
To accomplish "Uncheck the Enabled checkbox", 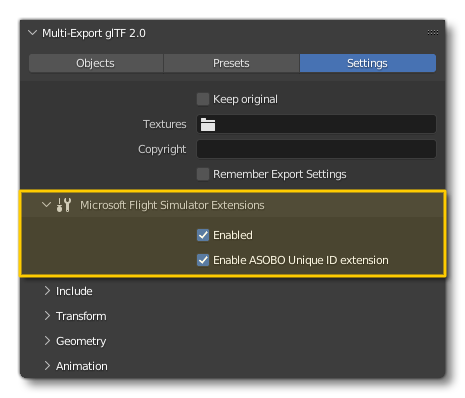I will click(203, 235).
